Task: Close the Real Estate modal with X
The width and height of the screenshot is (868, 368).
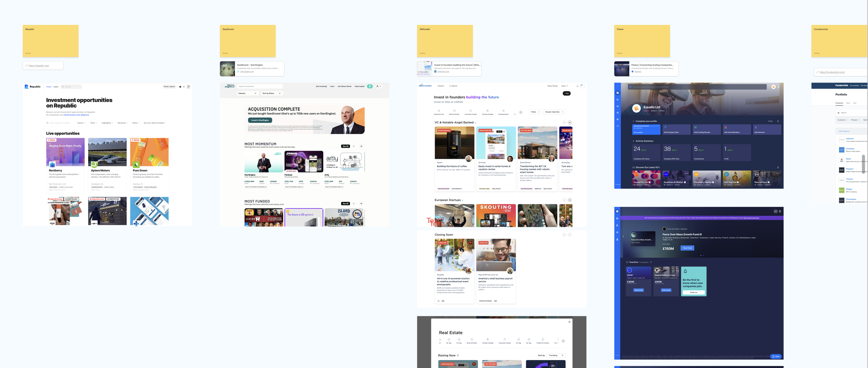Action: [x=569, y=322]
